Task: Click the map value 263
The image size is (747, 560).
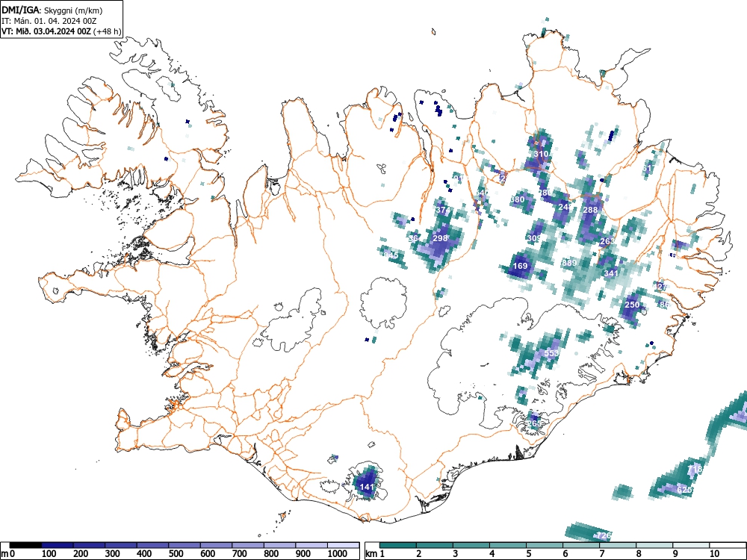Action: [x=607, y=241]
